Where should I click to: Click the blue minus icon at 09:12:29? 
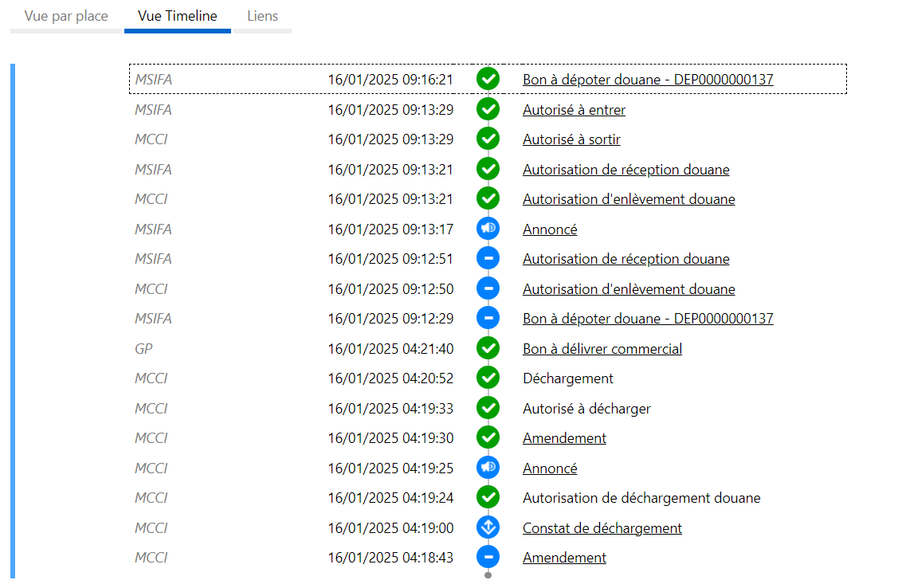488,319
